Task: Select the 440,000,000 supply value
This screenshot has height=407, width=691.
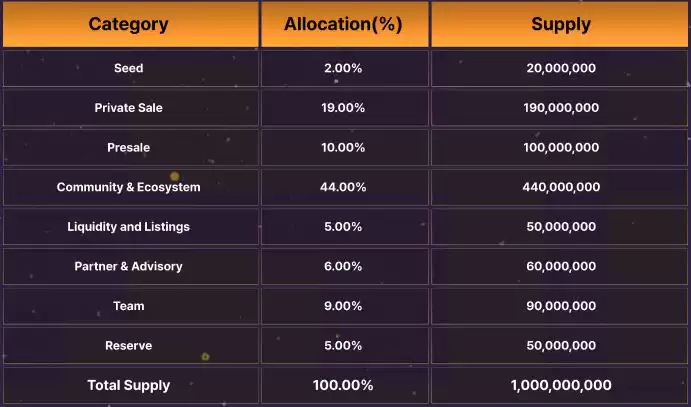Action: point(561,187)
